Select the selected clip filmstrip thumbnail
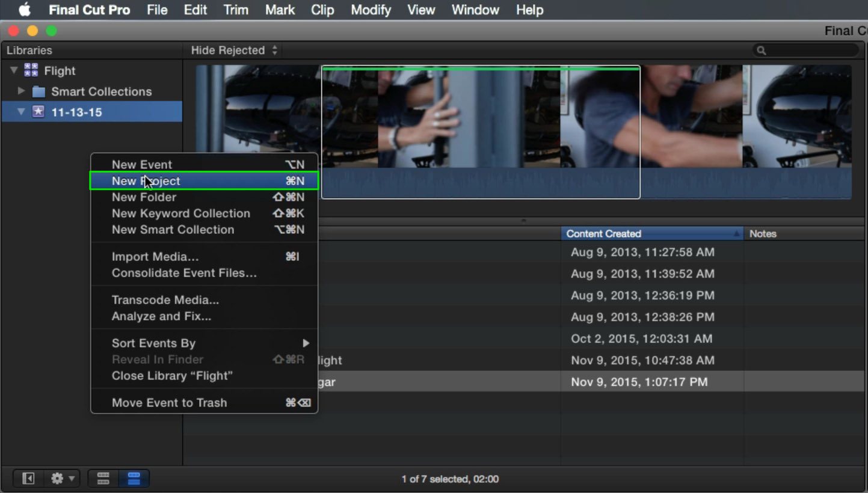 point(481,132)
